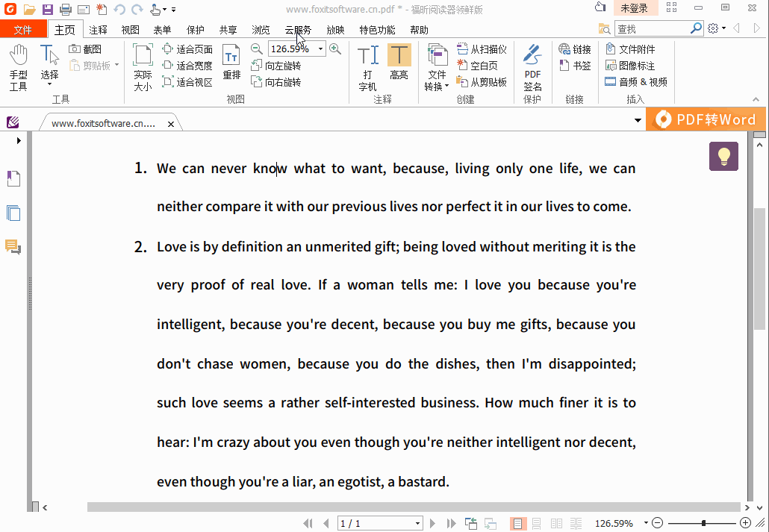Image resolution: width=769 pixels, height=532 pixels.
Task: Open the bookmarks panel in left sidebar
Action: 13,179
